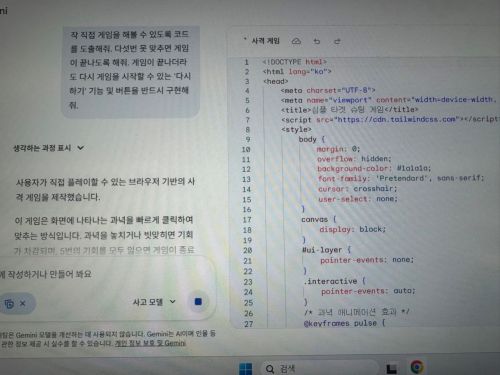Click the '#ui-layer {' selector line
The height and width of the screenshot is (375, 500).
pos(326,250)
